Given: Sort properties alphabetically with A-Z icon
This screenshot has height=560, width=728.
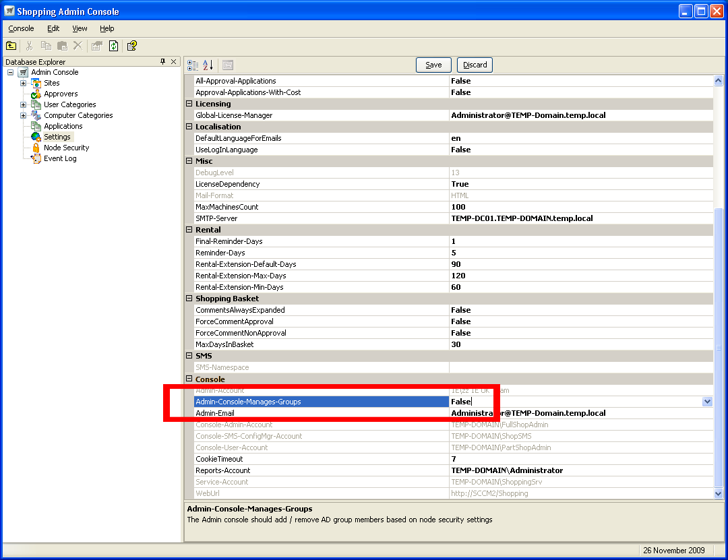Looking at the screenshot, I should [208, 65].
